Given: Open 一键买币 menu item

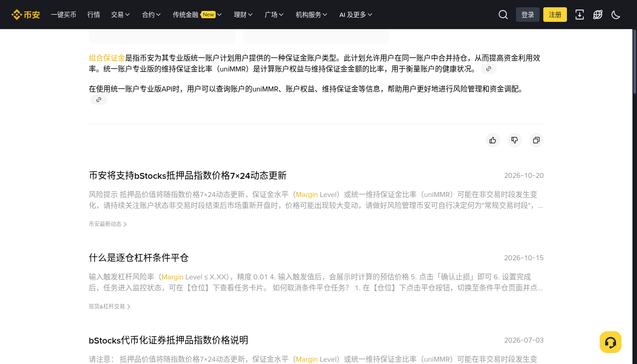Looking at the screenshot, I should [64, 15].
